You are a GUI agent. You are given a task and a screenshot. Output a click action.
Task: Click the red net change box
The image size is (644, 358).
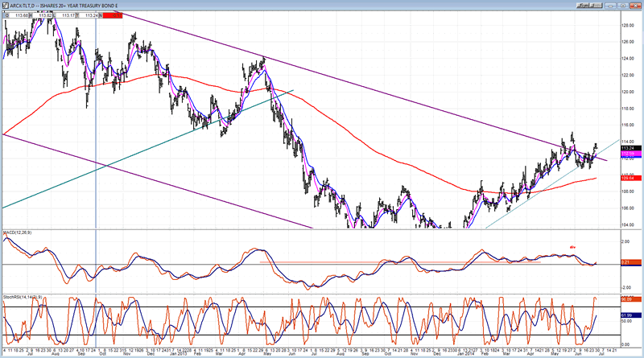111,15
